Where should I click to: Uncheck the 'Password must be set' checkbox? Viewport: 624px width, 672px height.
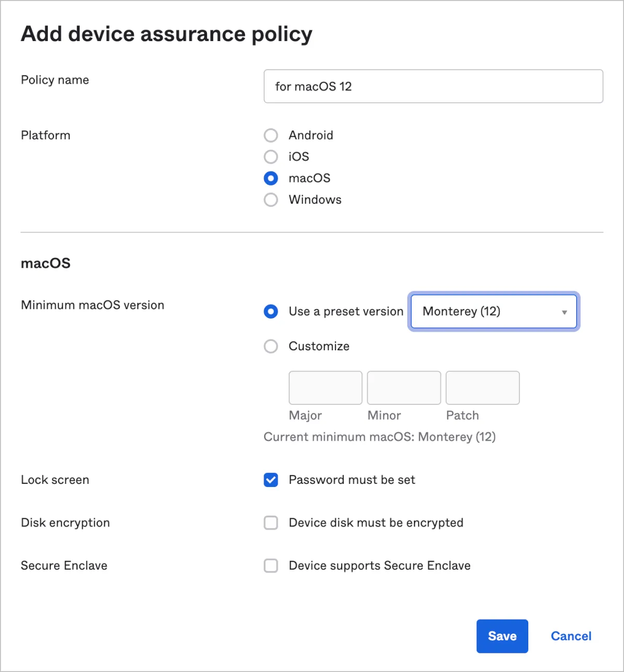click(x=271, y=480)
